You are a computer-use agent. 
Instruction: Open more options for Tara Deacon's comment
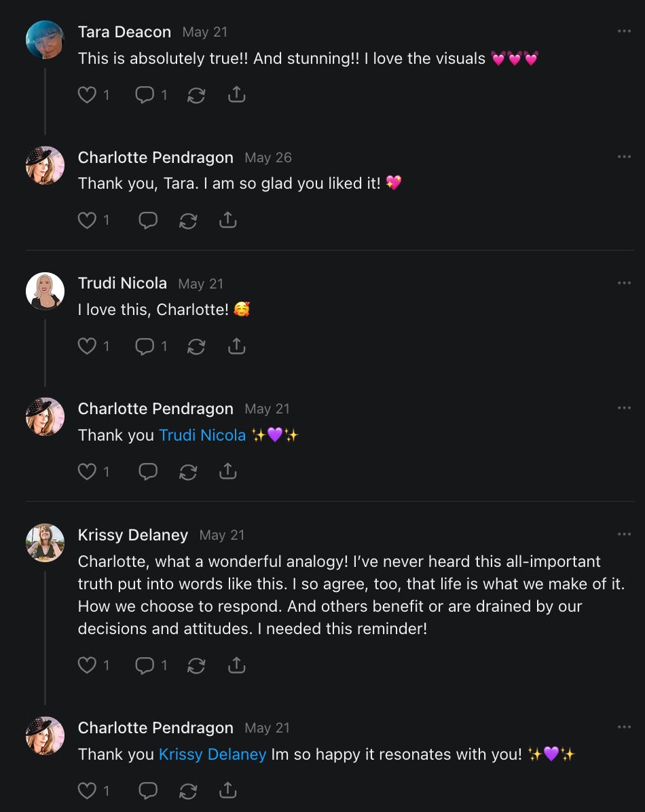pos(624,31)
